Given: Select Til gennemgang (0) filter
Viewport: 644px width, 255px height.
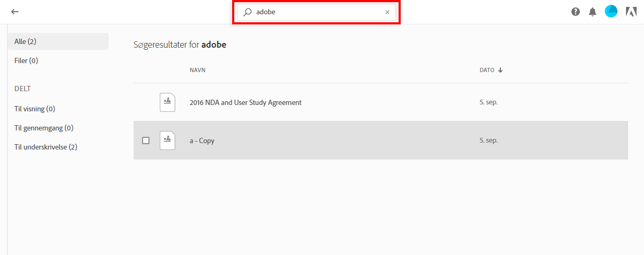Looking at the screenshot, I should (x=44, y=128).
